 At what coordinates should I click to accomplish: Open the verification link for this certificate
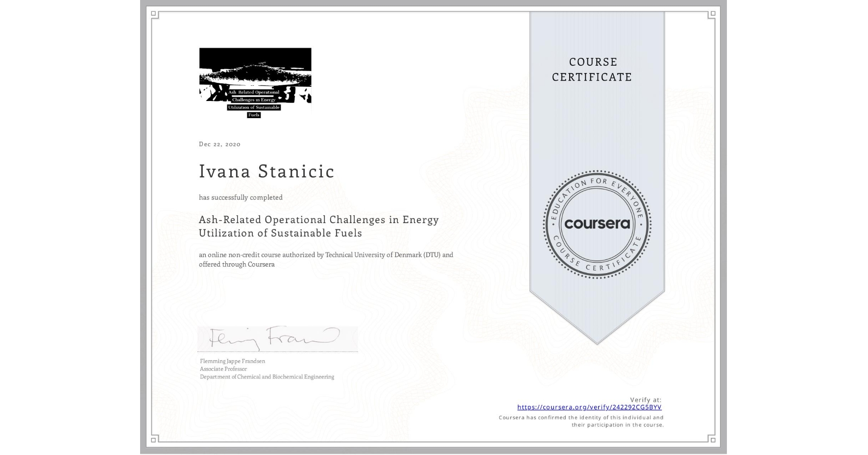point(589,407)
